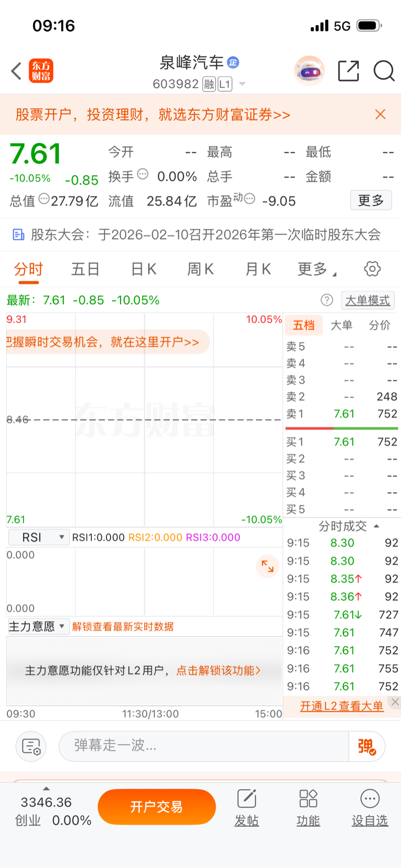Viewport: 401px width, 868px height.
Task: Open the bullet comment list settings icon
Action: tap(31, 747)
